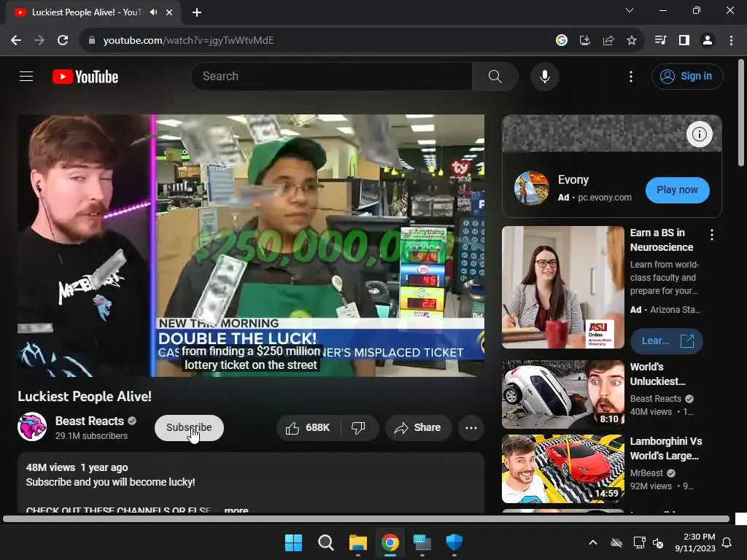The image size is (747, 560).
Task: Dislike the video
Action: pyautogui.click(x=359, y=427)
